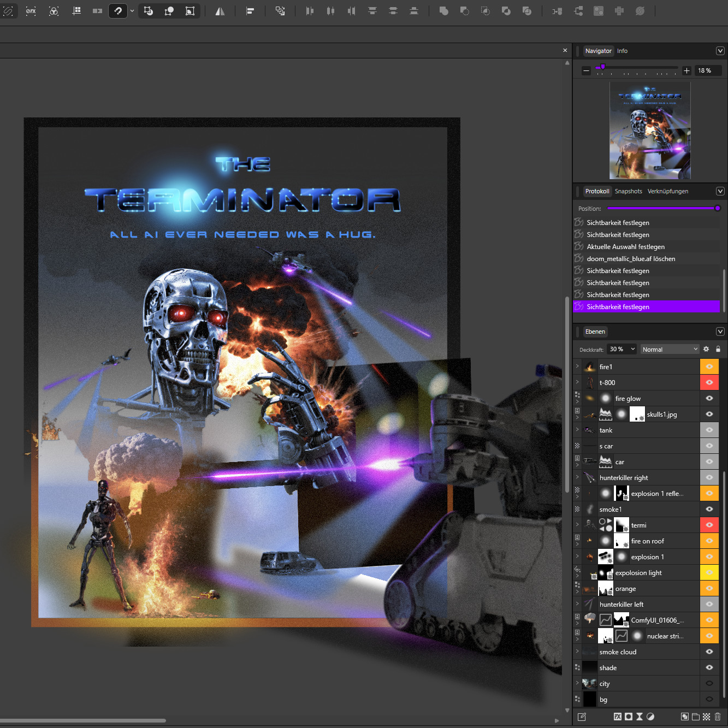This screenshot has height=728, width=728.
Task: Click the navigator preview thumbnail
Action: [650, 131]
